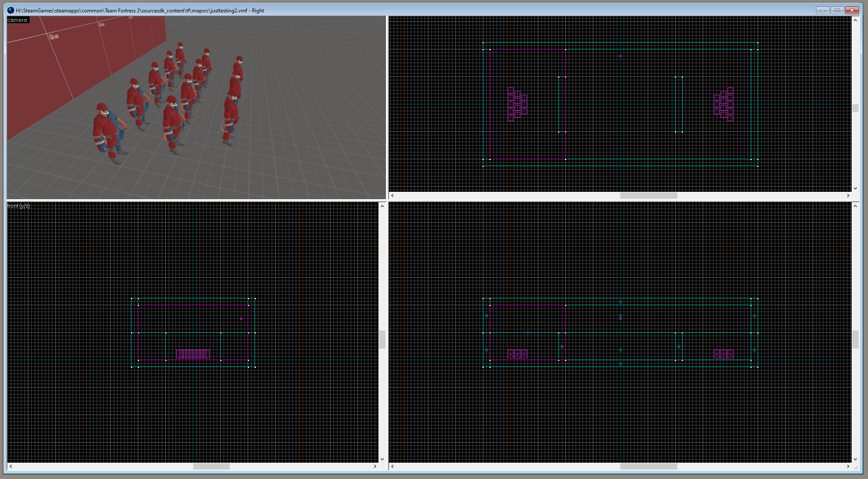Click right arrow of front viewport horizontal scrollbar
This screenshot has width=868, height=479.
375,466
